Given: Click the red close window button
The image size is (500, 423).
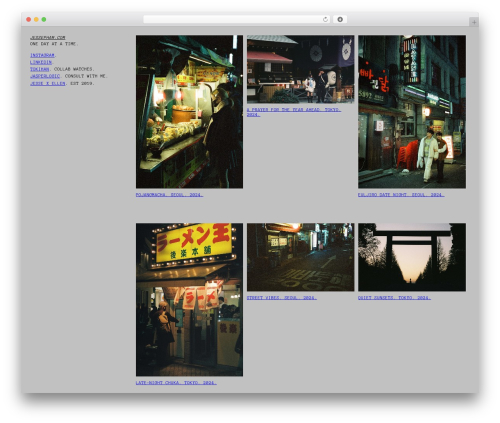Looking at the screenshot, I should (x=29, y=19).
